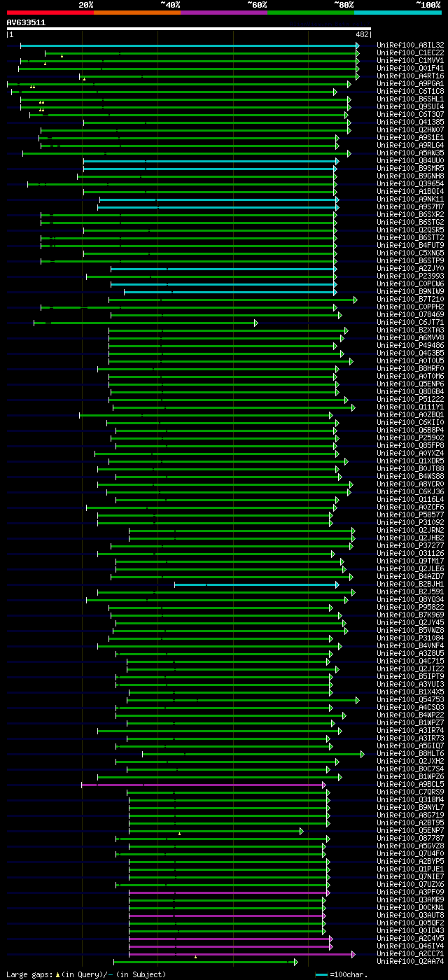Open UniRef100_A2CC71 hit link
This screenshot has height=980, width=448.
(410, 953)
